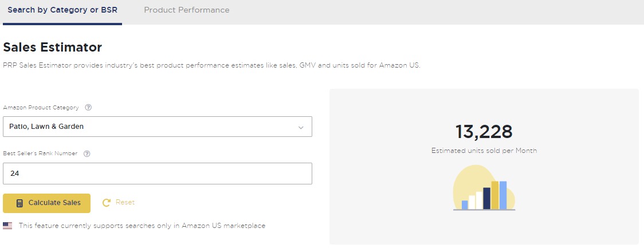Click the 13,228 estimated units number
The image size is (644, 248).
pyautogui.click(x=484, y=132)
